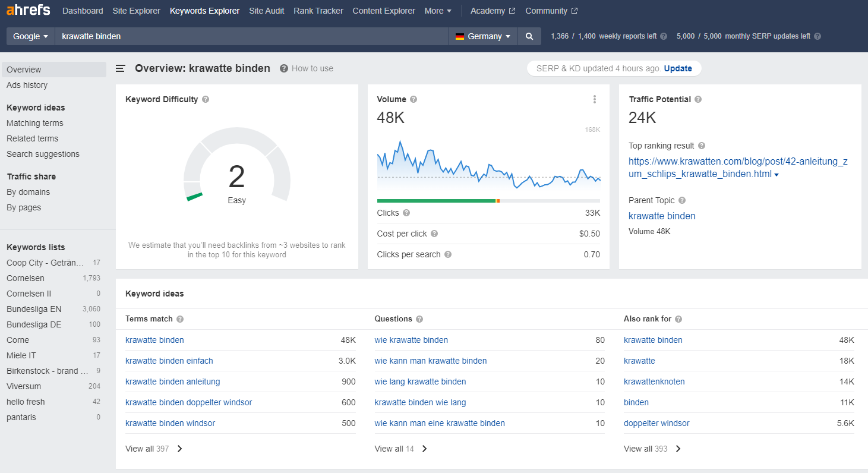868x473 pixels.
Task: Expand top ranking URL dropdown arrow
Action: coord(777,175)
